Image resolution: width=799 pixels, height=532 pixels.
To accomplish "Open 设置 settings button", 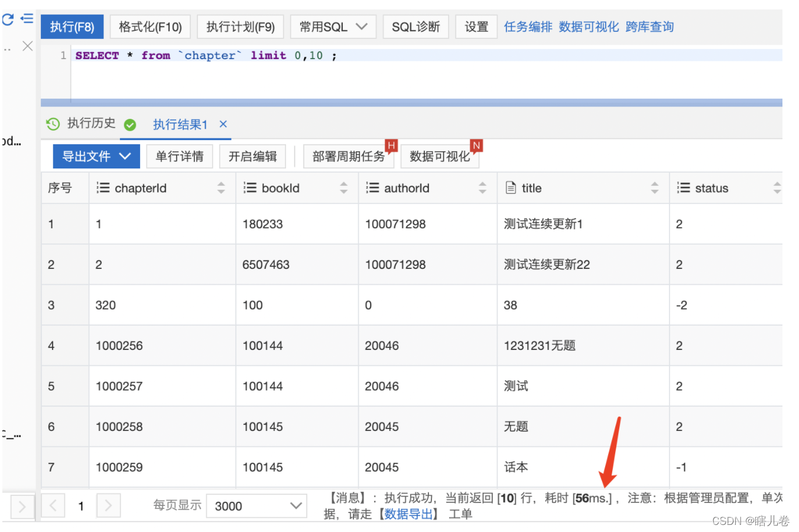I will pyautogui.click(x=476, y=27).
